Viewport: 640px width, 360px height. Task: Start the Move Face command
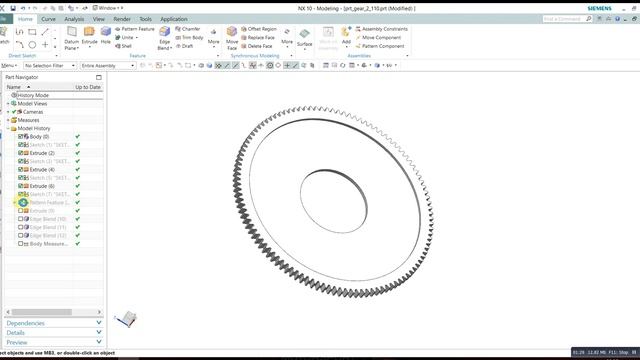232,38
